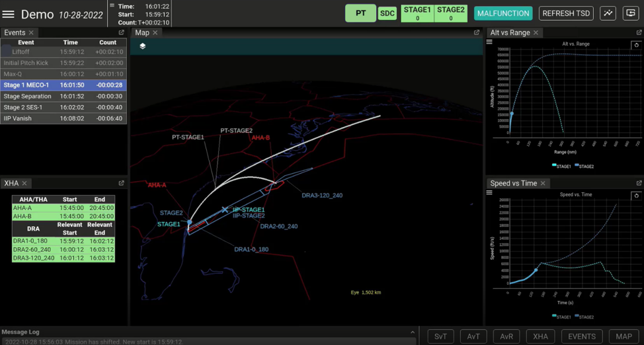Image resolution: width=644 pixels, height=345 pixels.
Task: Open the main hamburger menu
Action: pyautogui.click(x=9, y=14)
